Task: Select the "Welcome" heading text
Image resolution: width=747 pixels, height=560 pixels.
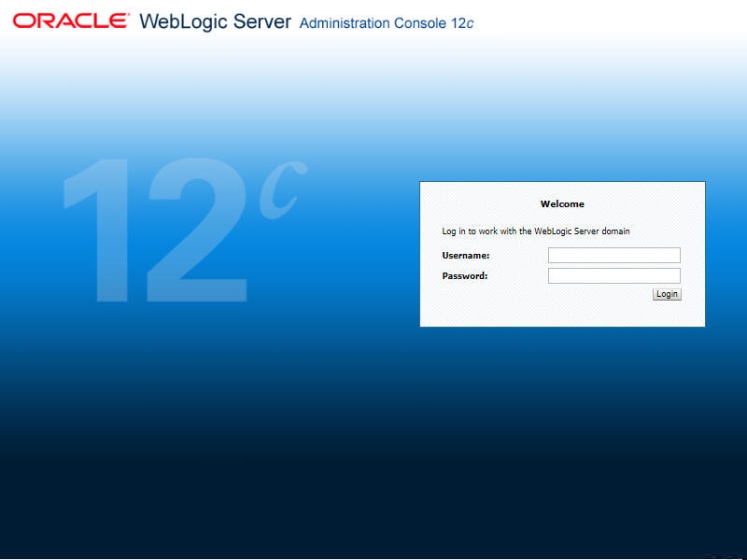Action: (562, 203)
